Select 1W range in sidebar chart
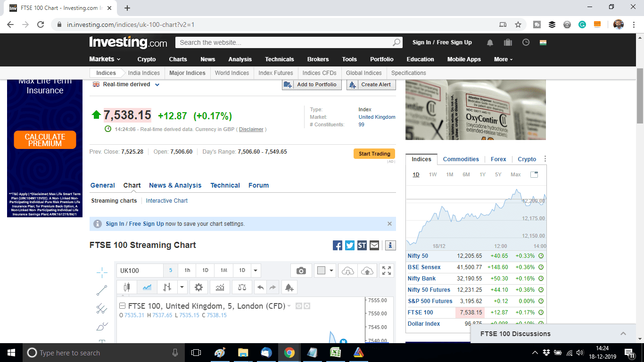The height and width of the screenshot is (362, 644). coord(433,174)
